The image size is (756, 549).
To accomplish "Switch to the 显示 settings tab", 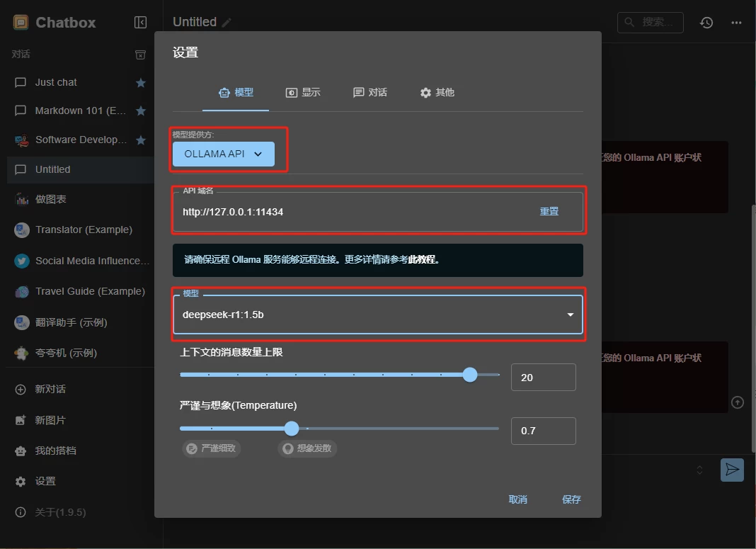I will coord(303,93).
